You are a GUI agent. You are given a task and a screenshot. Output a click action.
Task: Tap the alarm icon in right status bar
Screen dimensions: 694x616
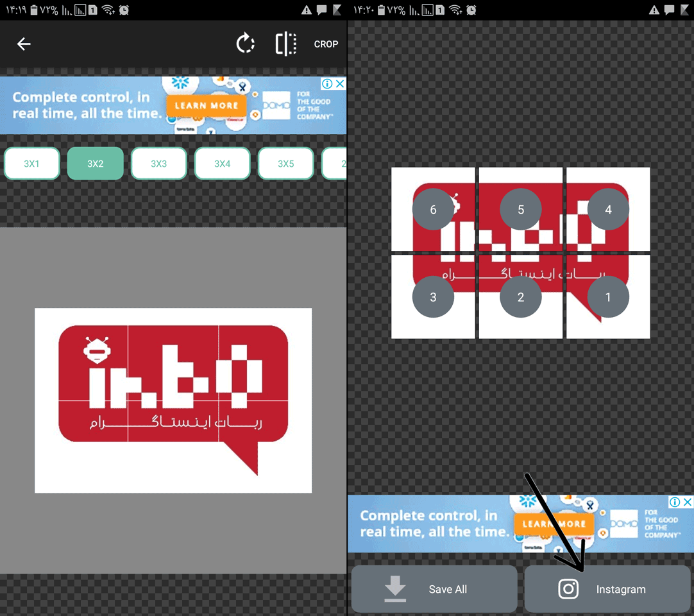(x=471, y=10)
